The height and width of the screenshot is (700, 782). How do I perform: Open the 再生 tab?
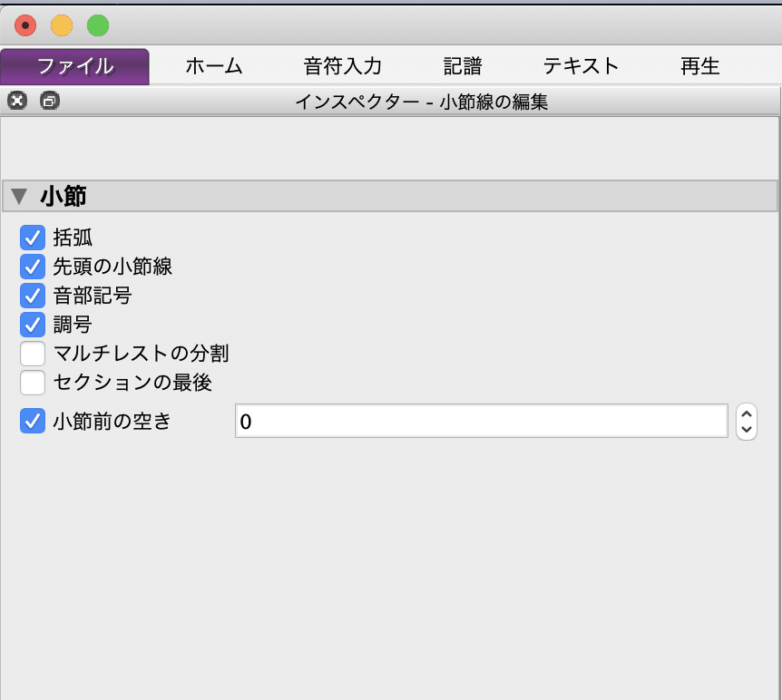(699, 65)
